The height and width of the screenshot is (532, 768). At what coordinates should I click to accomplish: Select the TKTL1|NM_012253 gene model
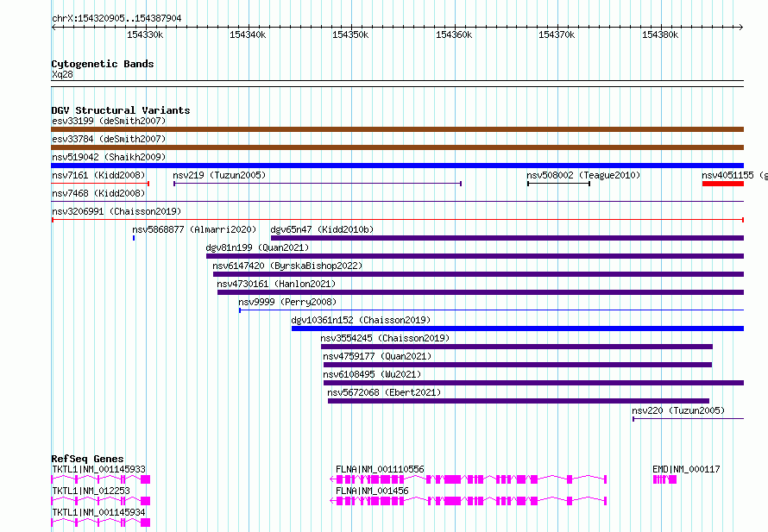coord(101,501)
